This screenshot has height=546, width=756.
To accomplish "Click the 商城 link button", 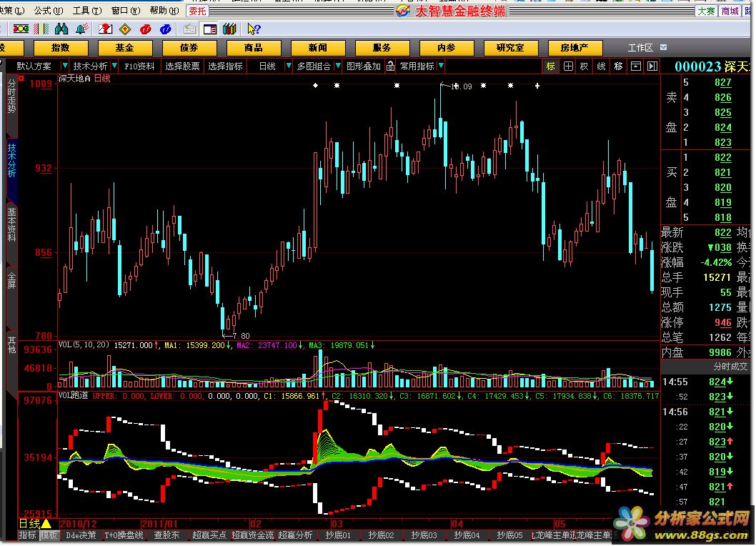I will (x=730, y=11).
